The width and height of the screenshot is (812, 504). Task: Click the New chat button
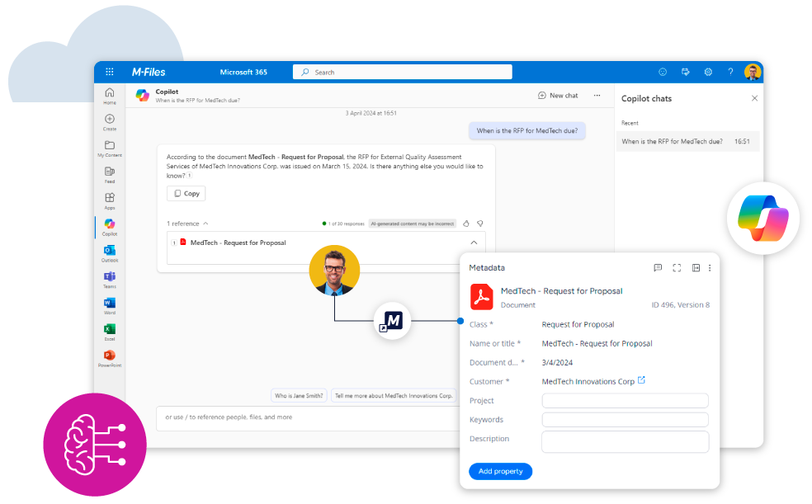[557, 96]
